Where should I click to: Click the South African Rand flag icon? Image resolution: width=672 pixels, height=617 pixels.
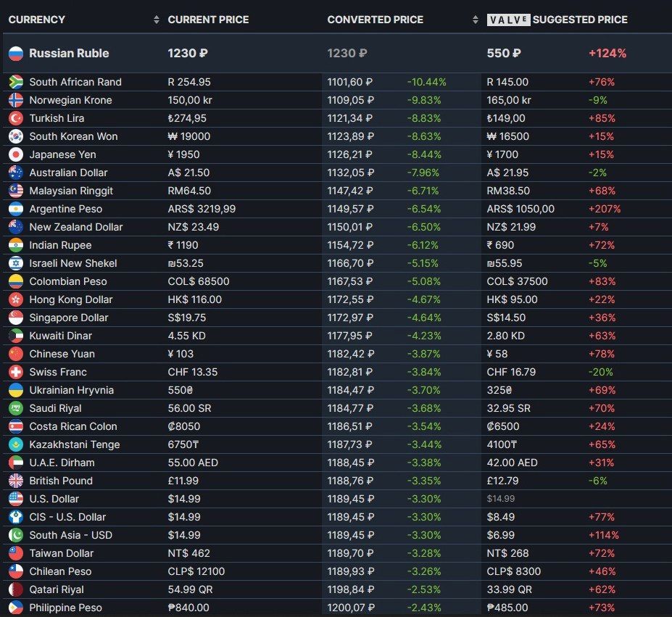point(16,82)
